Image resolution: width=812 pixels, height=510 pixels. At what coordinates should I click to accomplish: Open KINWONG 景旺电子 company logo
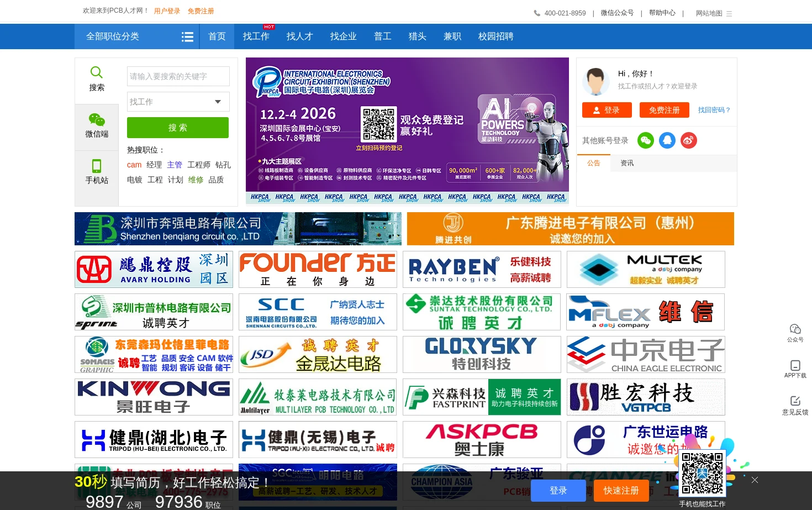coord(154,397)
